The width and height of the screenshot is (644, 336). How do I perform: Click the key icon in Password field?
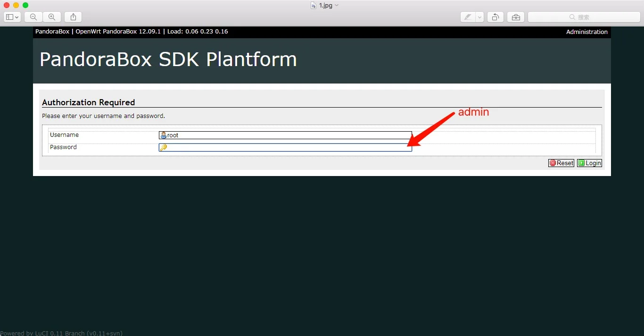[164, 147]
